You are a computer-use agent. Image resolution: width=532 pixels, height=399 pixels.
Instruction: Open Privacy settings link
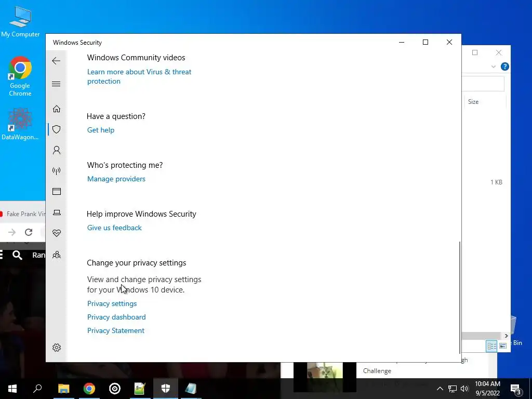(x=112, y=303)
